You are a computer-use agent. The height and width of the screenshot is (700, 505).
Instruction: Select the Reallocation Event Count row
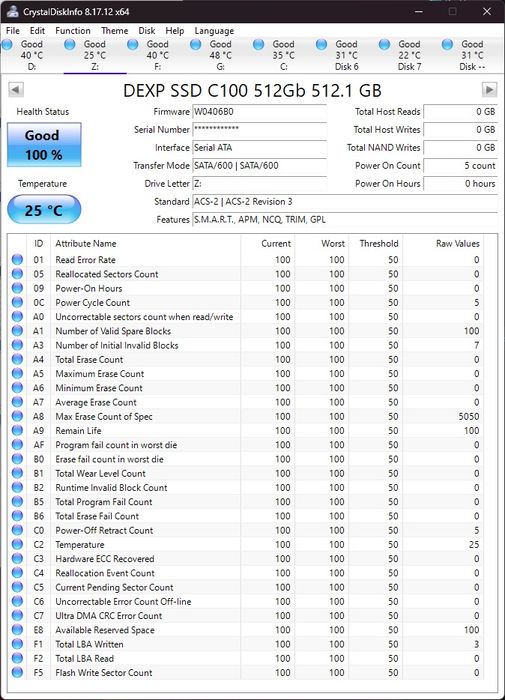[x=246, y=573]
